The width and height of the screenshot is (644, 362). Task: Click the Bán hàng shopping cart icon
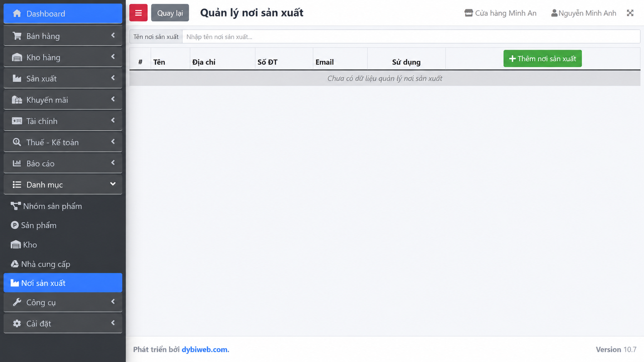(x=17, y=36)
